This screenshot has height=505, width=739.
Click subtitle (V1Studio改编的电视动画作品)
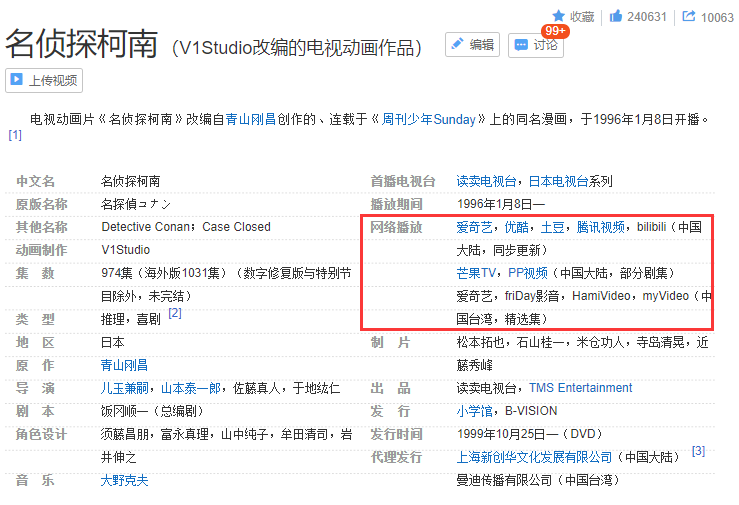pyautogui.click(x=297, y=48)
